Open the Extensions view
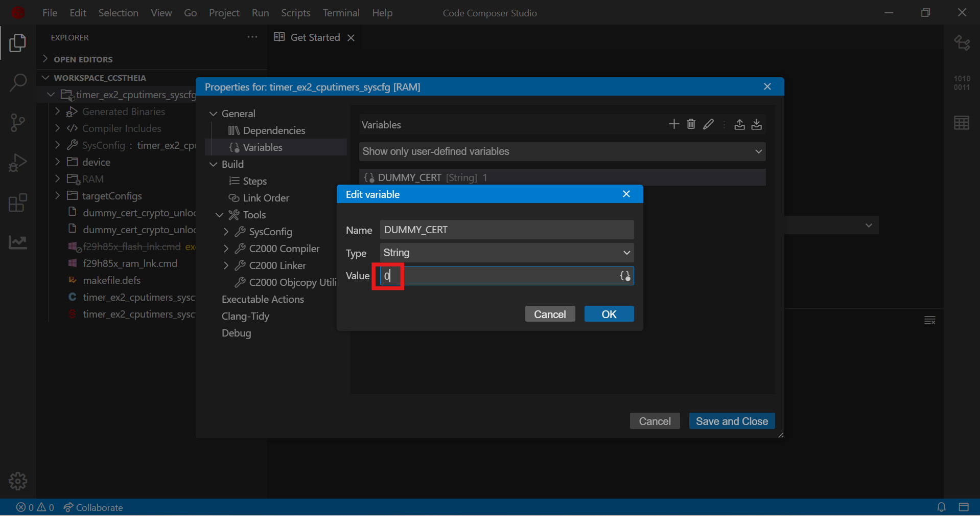 (18, 203)
